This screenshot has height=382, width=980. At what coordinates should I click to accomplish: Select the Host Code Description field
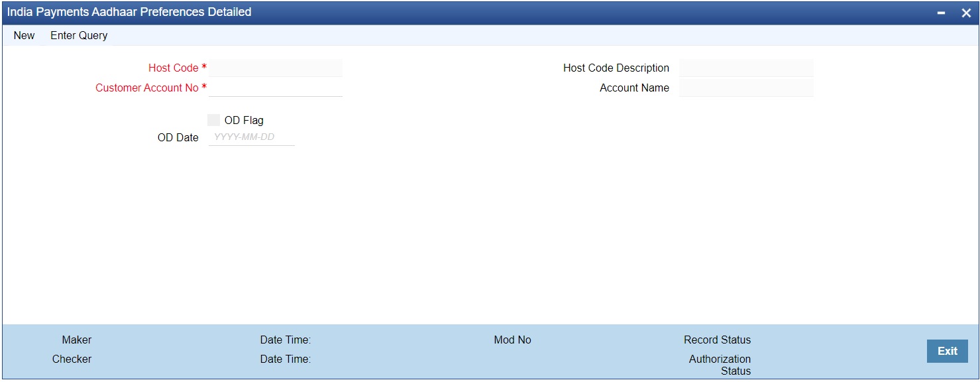pos(746,68)
